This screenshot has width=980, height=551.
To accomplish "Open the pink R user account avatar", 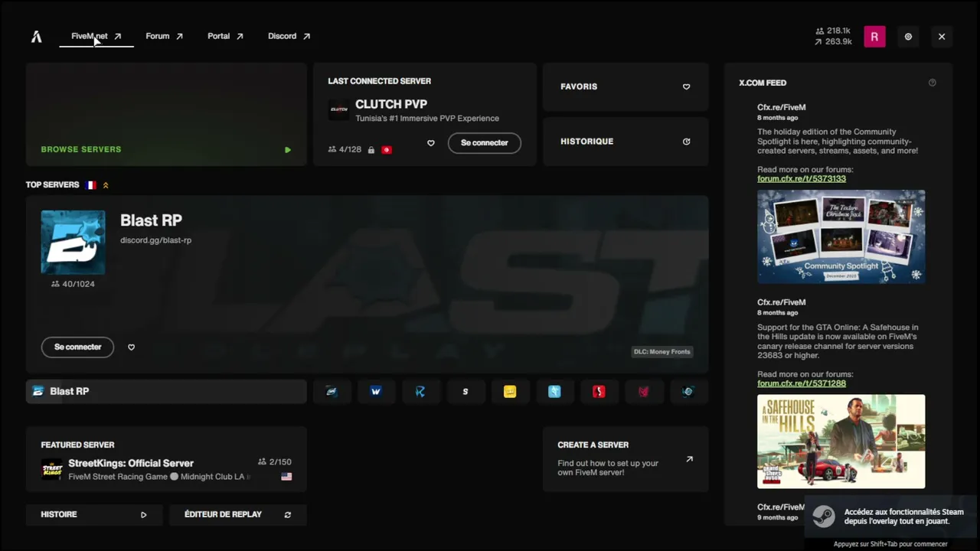I will (874, 36).
